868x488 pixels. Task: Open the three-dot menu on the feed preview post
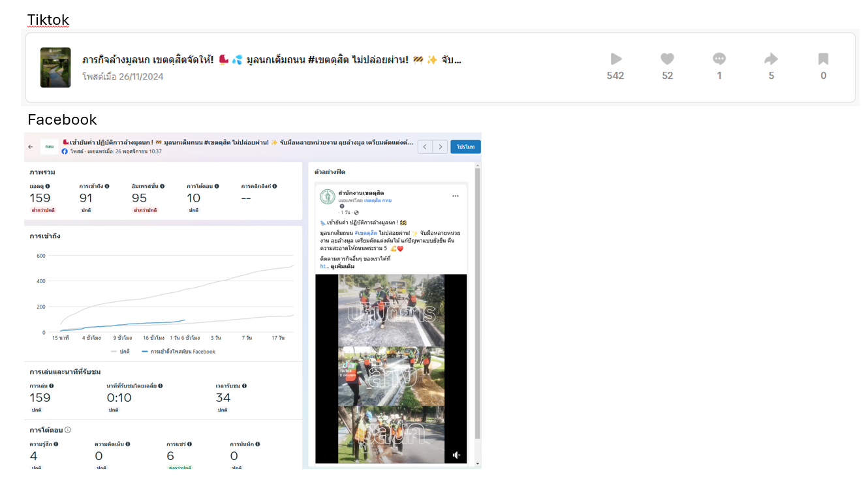[x=456, y=196]
